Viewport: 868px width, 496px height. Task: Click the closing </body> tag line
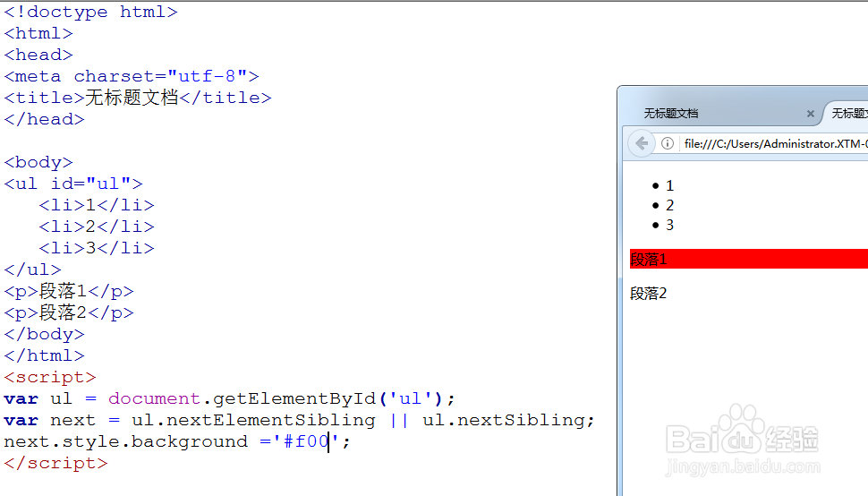click(x=44, y=334)
